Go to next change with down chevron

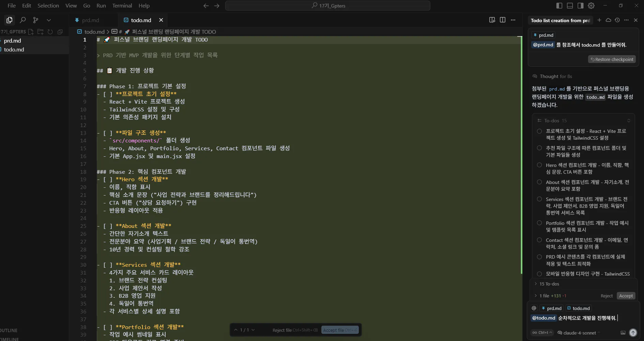pos(253,330)
